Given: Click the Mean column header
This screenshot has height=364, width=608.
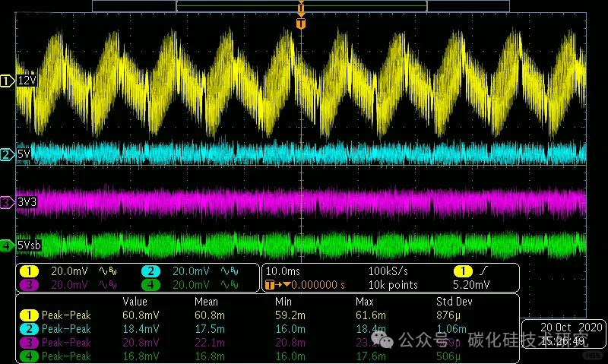Looking at the screenshot, I should [x=206, y=302].
